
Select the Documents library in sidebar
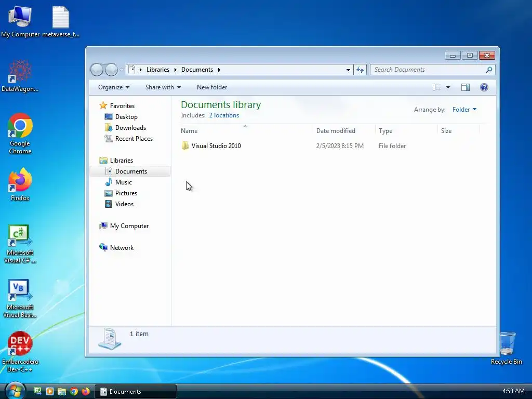tap(130, 171)
